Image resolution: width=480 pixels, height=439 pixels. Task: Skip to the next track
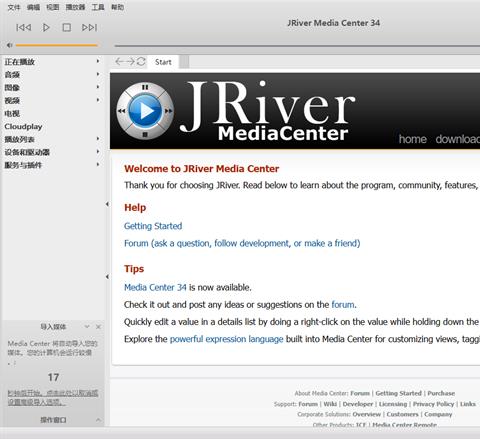coord(89,27)
